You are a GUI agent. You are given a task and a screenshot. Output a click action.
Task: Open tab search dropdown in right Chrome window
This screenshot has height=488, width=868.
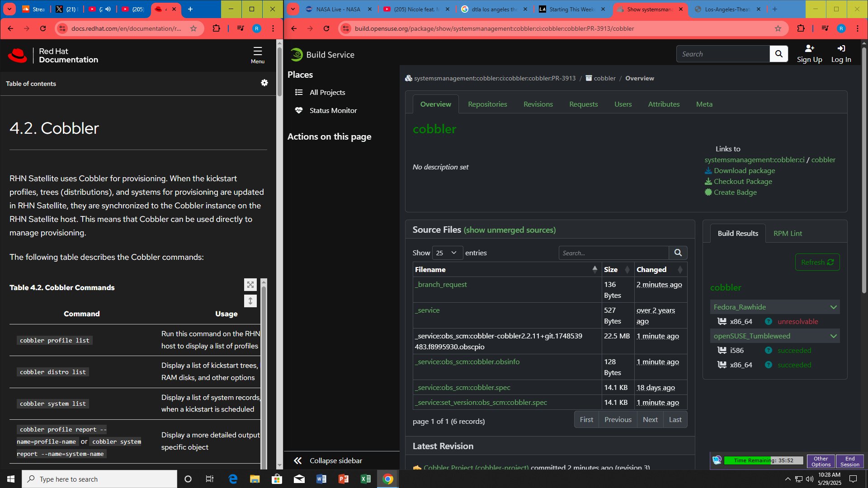(x=293, y=9)
